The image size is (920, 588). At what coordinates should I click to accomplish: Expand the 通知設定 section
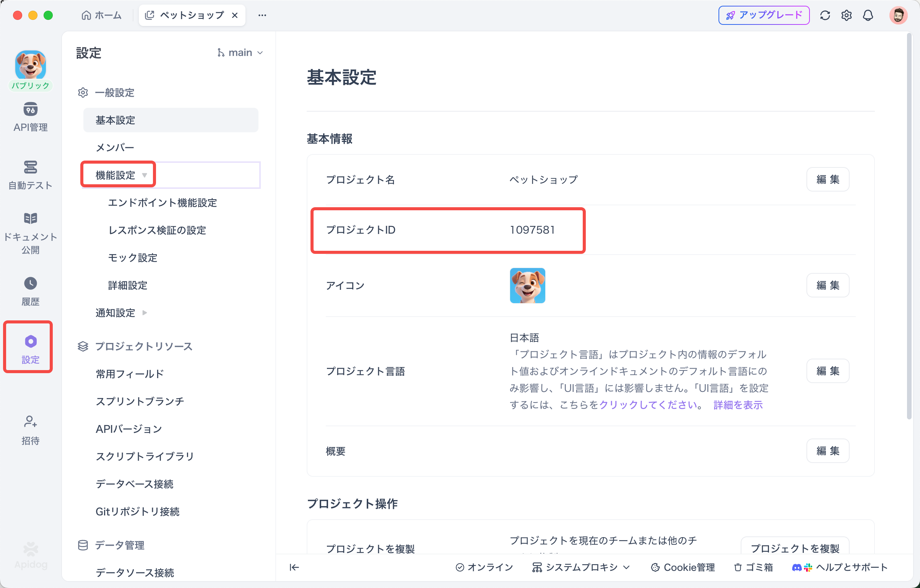[x=145, y=313]
